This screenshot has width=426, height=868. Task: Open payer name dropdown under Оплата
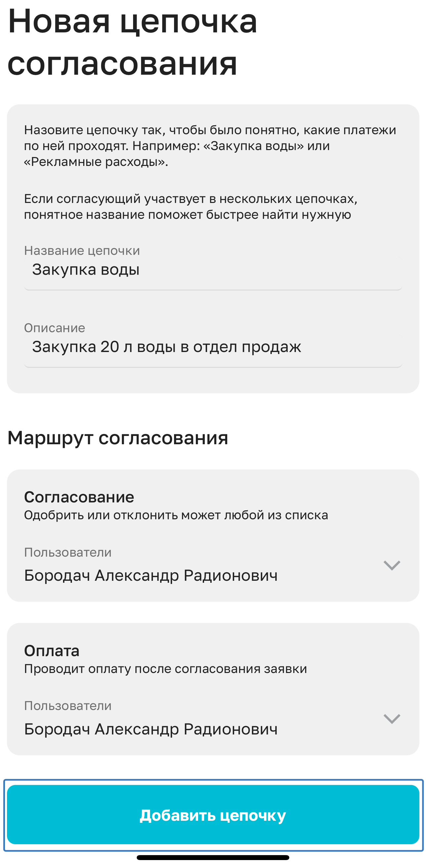pyautogui.click(x=151, y=729)
